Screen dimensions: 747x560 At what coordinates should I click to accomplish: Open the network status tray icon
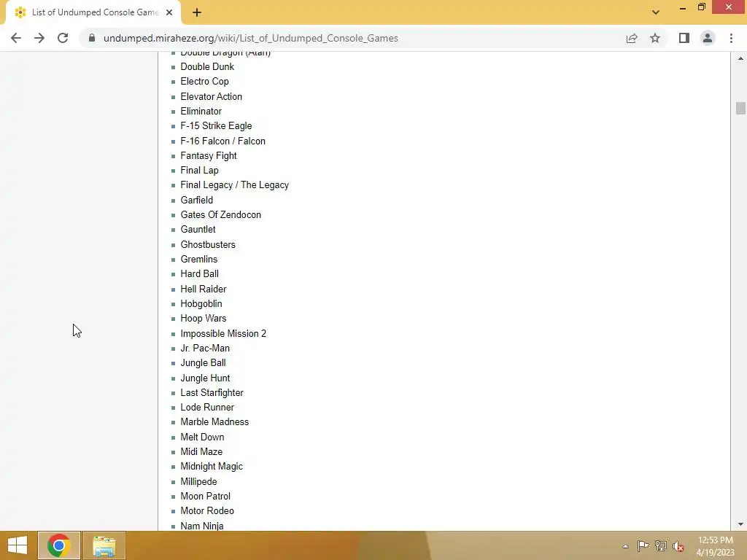(660, 545)
